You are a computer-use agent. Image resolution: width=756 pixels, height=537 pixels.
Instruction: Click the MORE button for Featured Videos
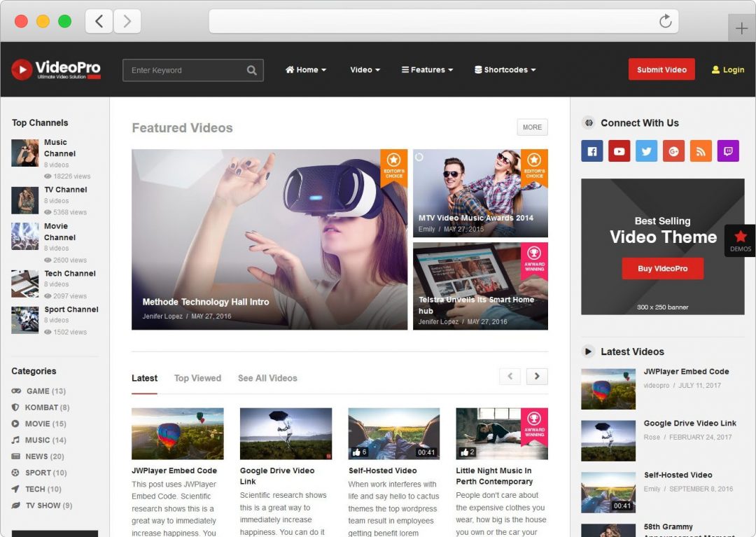pos(532,127)
